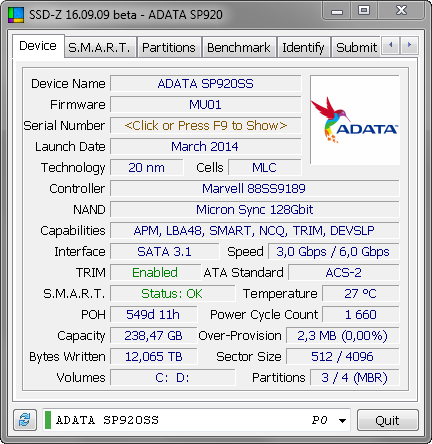This screenshot has width=432, height=444.
Task: Click the 238,47 GB capacity value
Action: pos(153,336)
